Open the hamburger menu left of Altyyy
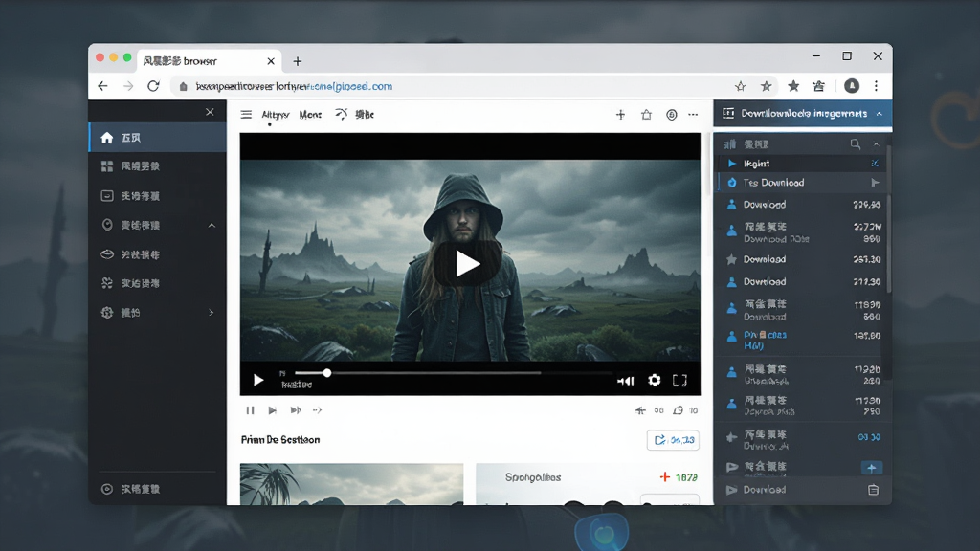980x551 pixels. click(246, 115)
